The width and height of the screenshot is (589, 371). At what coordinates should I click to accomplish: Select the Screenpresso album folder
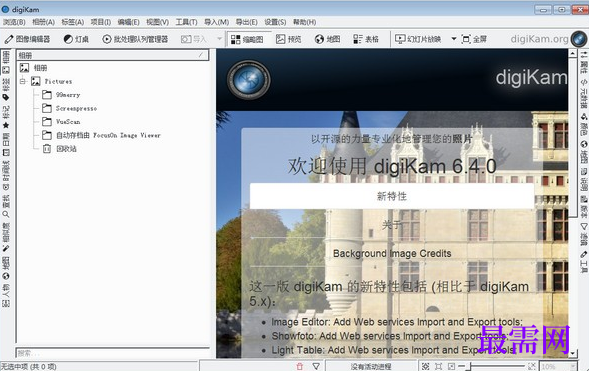76,109
